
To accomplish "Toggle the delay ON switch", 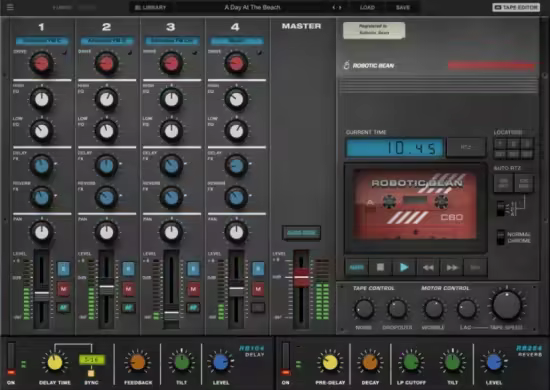I will coord(11,359).
